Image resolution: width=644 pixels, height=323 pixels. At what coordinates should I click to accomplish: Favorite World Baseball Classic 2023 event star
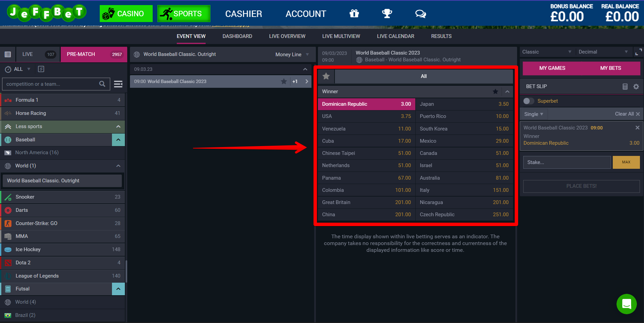pos(284,81)
